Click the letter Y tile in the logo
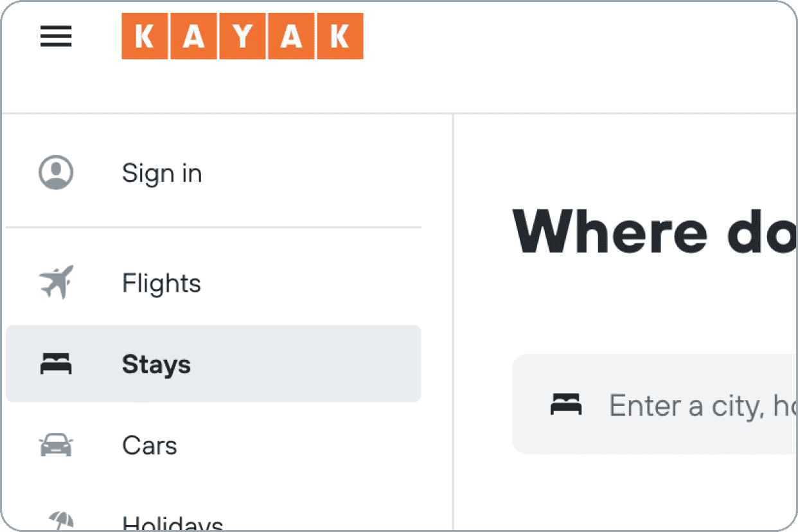 pos(243,36)
